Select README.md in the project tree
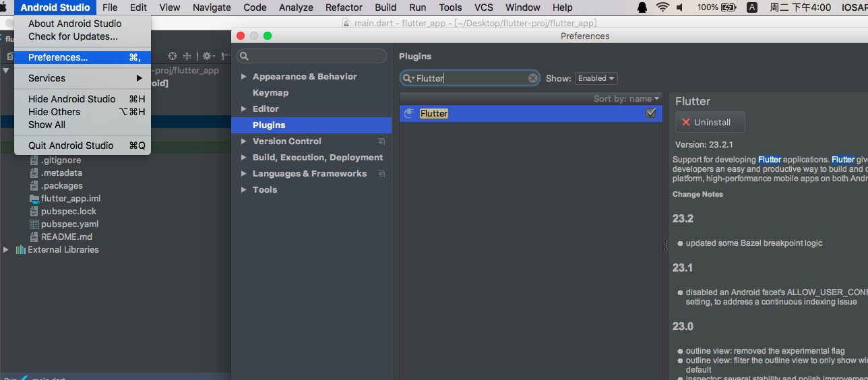Screen dimensions: 868x380 coord(67,237)
